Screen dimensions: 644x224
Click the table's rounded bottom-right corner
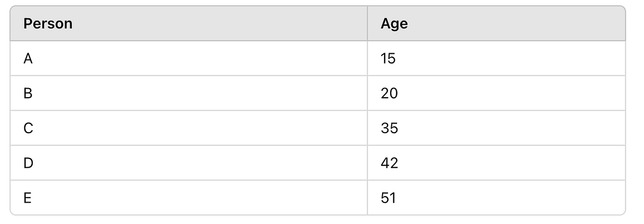pos(624,213)
